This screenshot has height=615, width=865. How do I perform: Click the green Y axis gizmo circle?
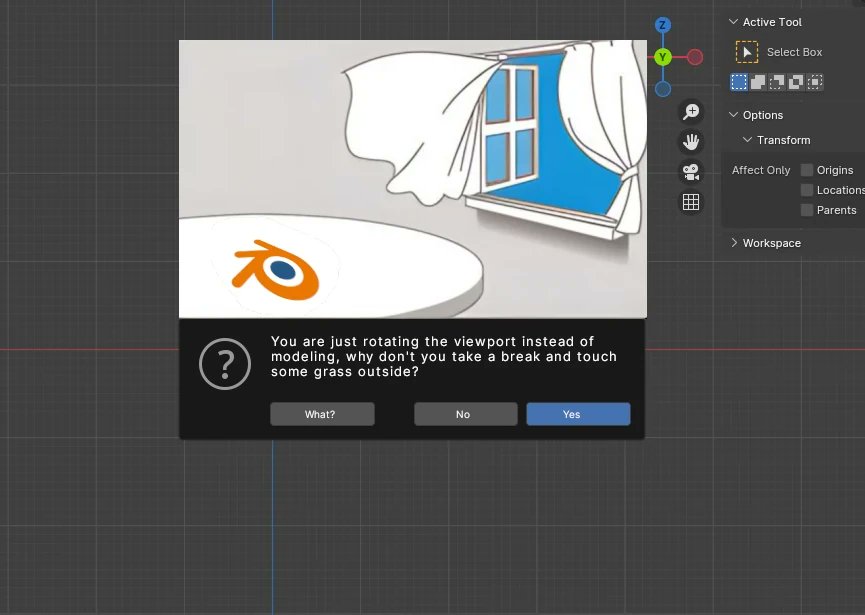pyautogui.click(x=663, y=57)
